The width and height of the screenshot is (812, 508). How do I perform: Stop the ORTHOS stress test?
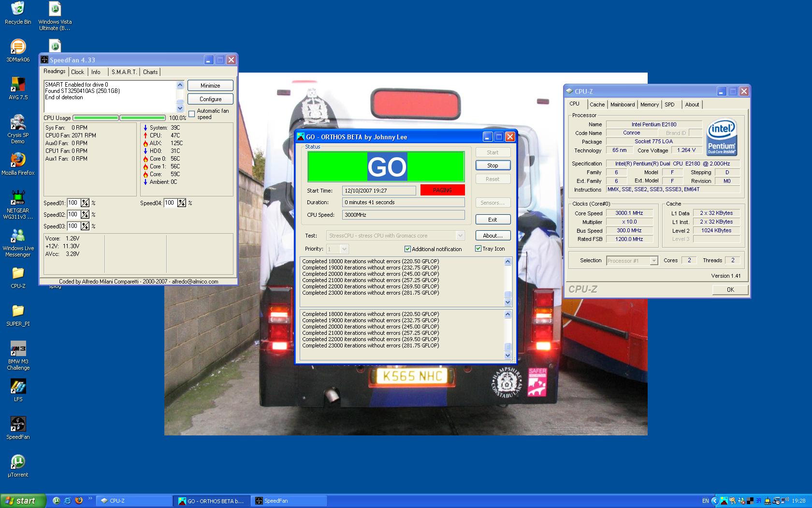493,165
